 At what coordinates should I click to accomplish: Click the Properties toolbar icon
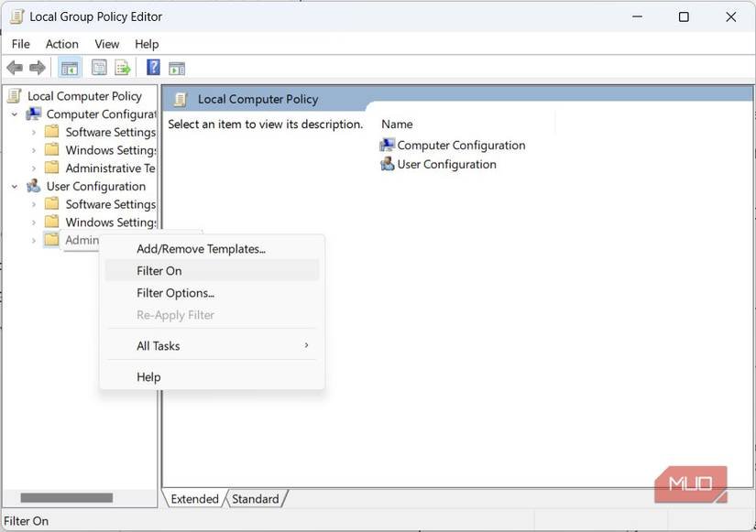99,68
